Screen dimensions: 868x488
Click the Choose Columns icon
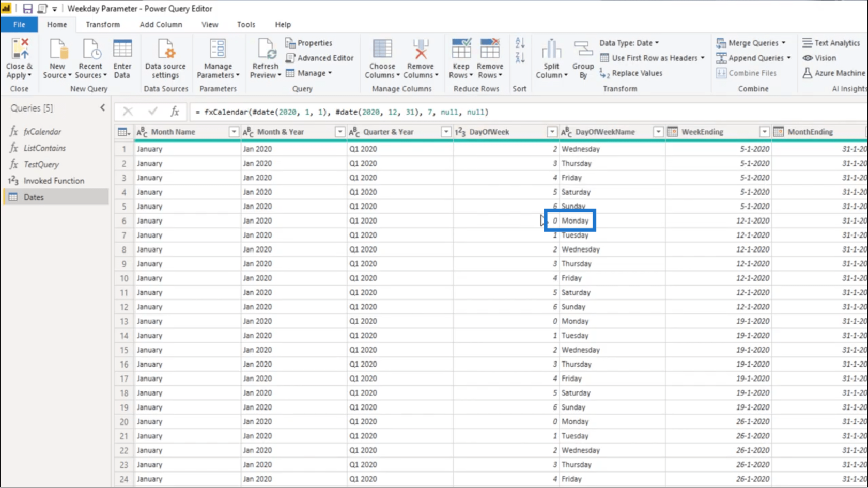click(382, 50)
